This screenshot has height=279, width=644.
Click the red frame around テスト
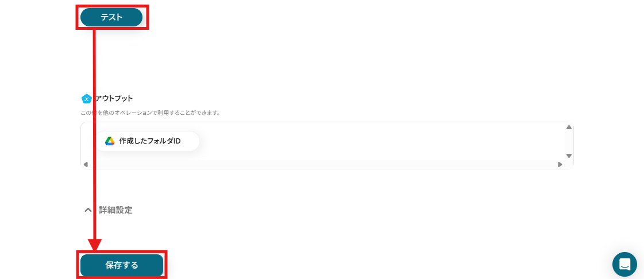(x=111, y=17)
